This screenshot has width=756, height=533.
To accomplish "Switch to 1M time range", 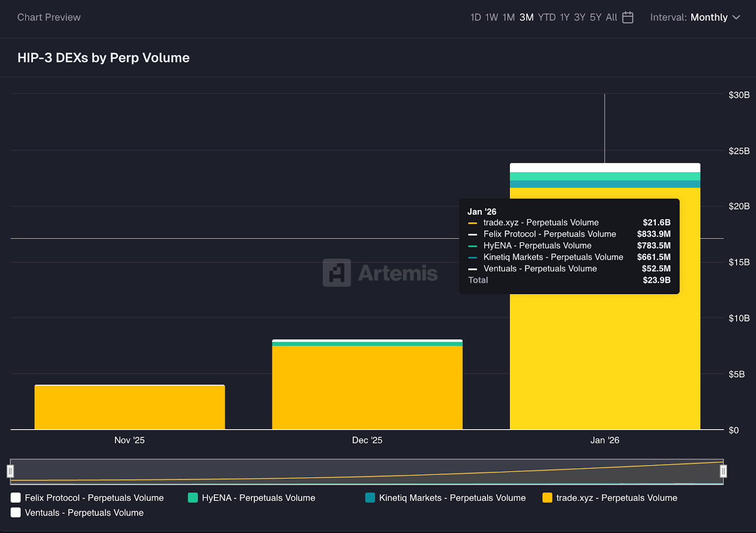I will 508,17.
